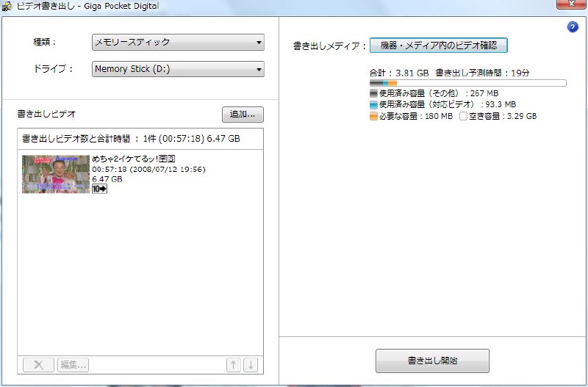The height and width of the screenshot is (387, 588).
Task: Click the 使用済み容量（その他）：267 MB label
Action: [x=439, y=93]
